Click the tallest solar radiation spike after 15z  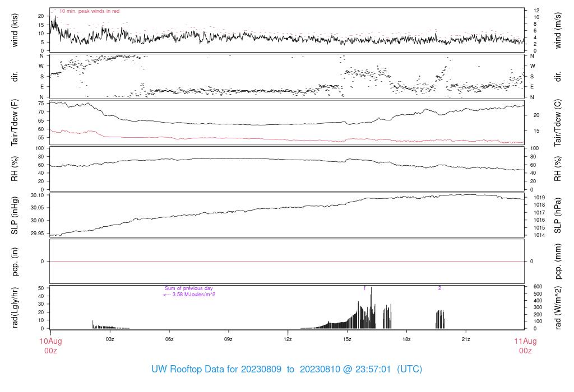coord(371,307)
